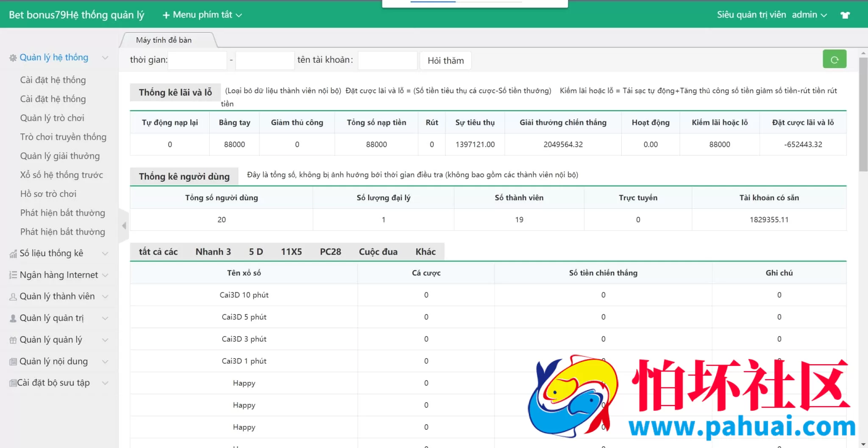This screenshot has height=448, width=868.
Task: Select the PC28 lottery tab
Action: pyautogui.click(x=330, y=252)
